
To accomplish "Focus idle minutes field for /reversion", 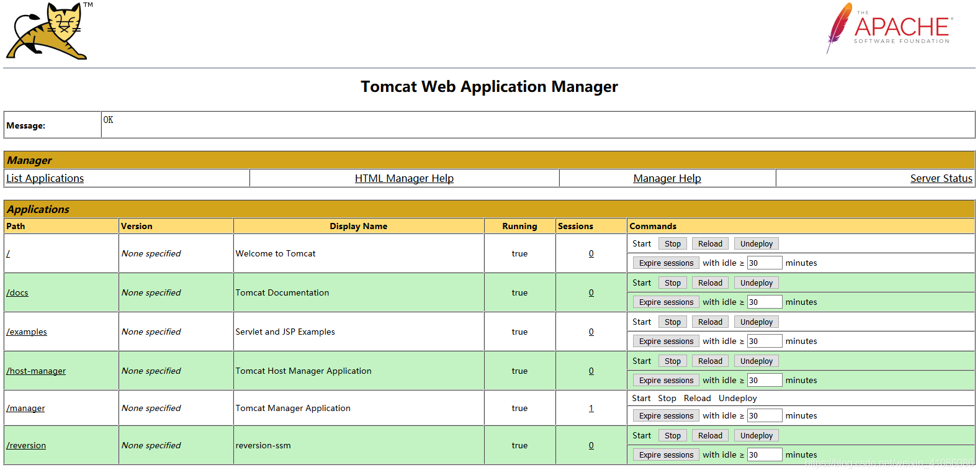I will coord(765,455).
